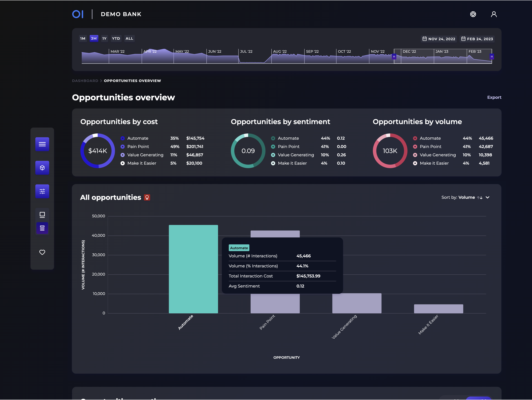
Task: Click Pain Point swatch in sentiment legend
Action: click(273, 147)
